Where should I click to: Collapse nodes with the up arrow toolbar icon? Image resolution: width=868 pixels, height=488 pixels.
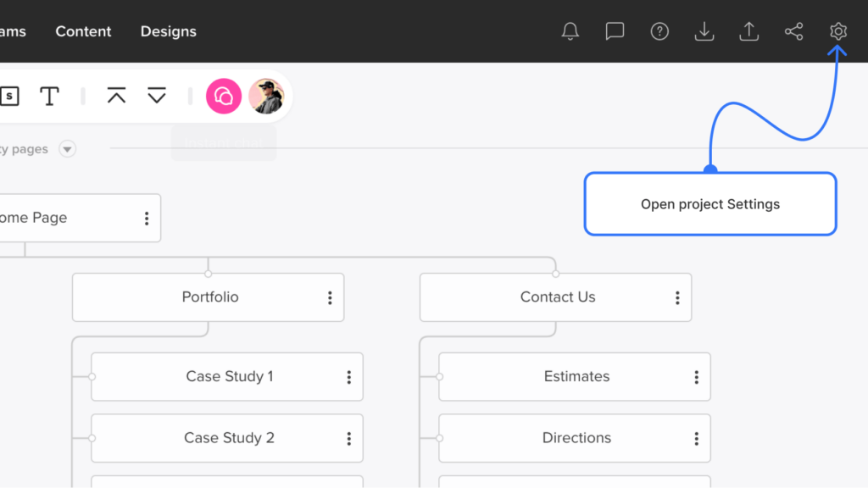(117, 96)
